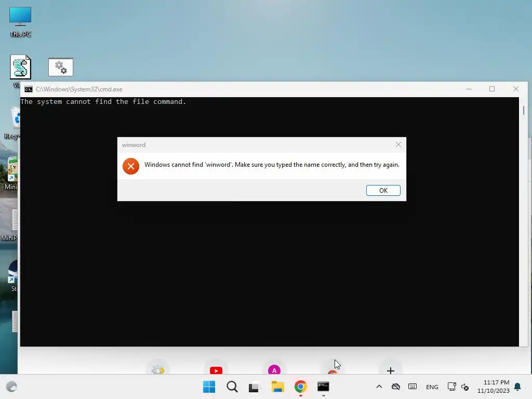The image size is (532, 399).
Task: Show hidden system tray icons
Action: (x=379, y=387)
